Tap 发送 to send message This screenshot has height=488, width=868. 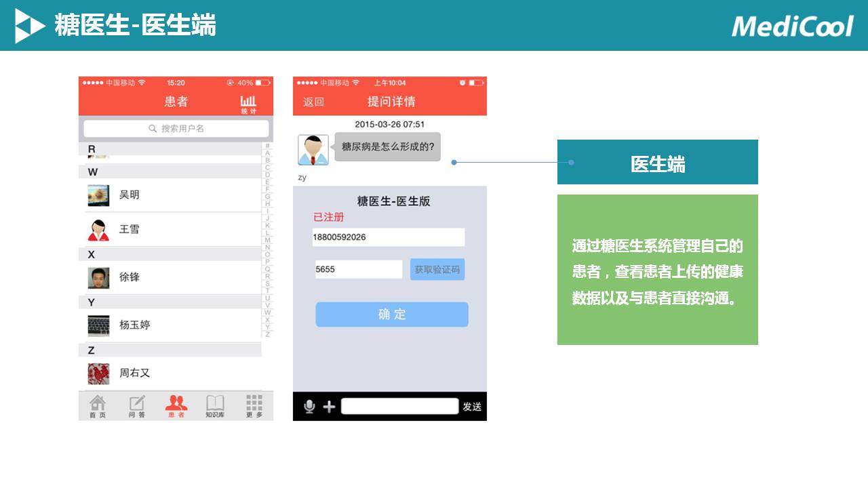click(472, 407)
